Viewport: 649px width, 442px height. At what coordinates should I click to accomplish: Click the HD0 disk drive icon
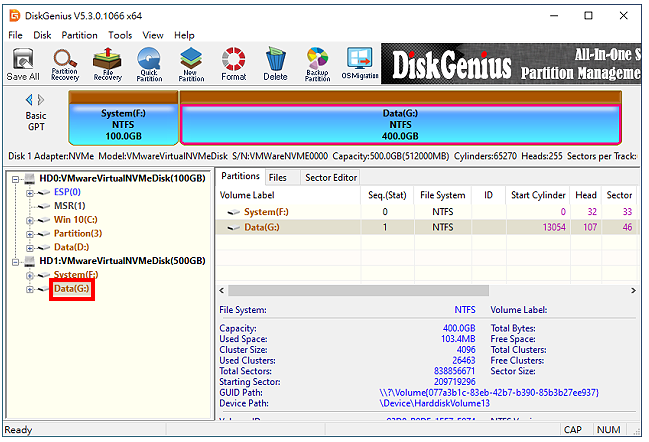30,179
